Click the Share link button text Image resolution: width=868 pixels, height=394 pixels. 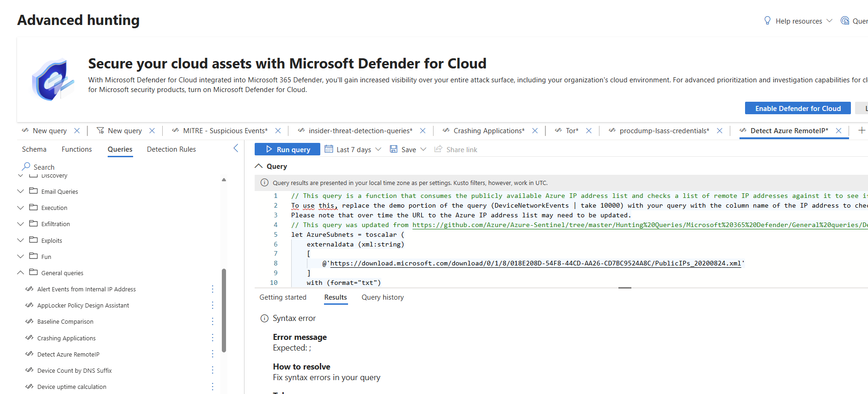(x=462, y=149)
